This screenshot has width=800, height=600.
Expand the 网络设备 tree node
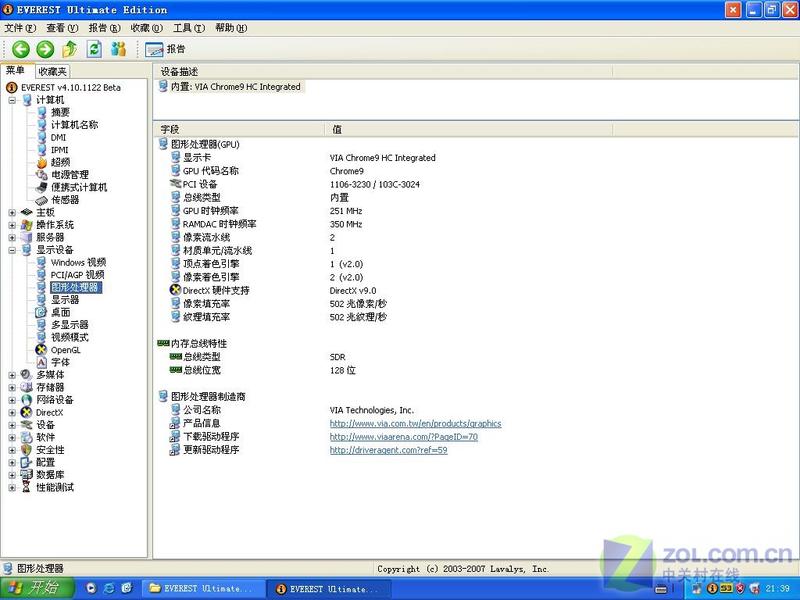coord(12,400)
